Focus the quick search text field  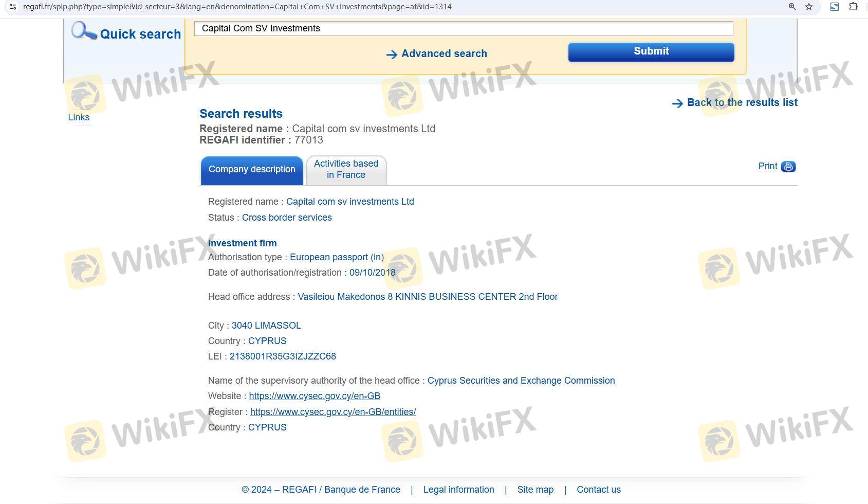pos(464,28)
